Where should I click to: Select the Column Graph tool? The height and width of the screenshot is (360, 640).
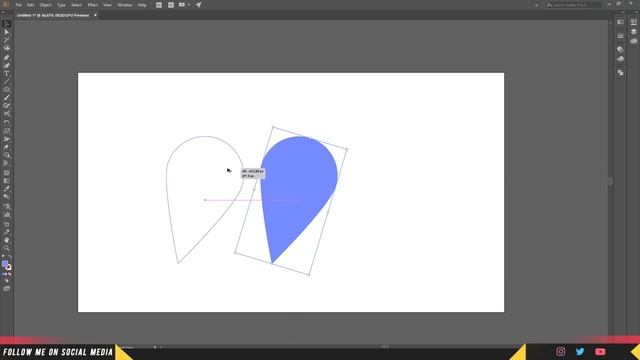[7, 214]
